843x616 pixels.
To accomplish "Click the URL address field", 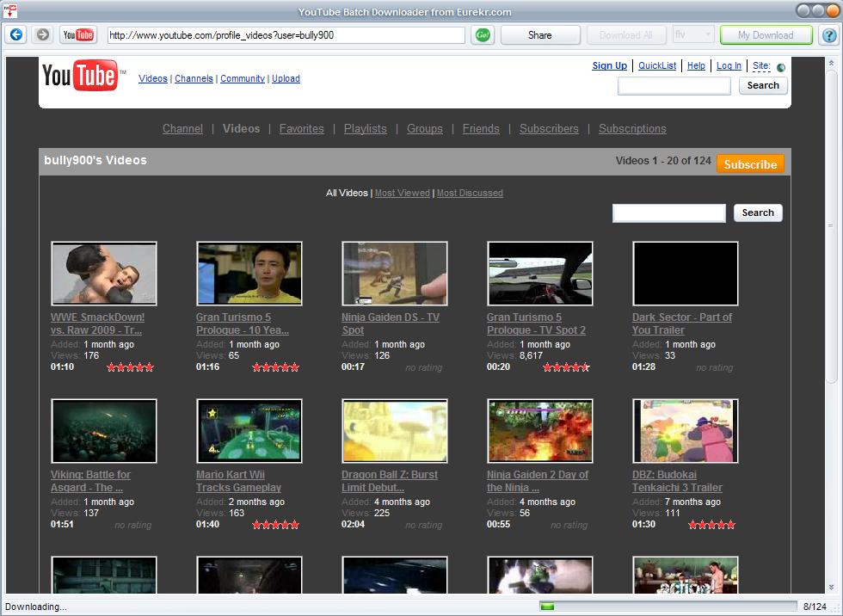I will 286,35.
